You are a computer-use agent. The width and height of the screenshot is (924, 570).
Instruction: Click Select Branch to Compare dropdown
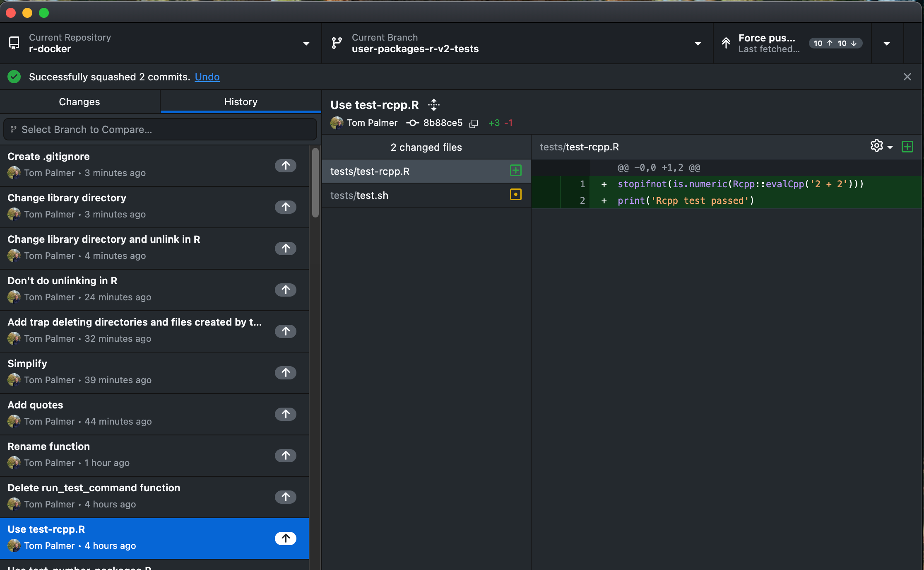pos(159,130)
